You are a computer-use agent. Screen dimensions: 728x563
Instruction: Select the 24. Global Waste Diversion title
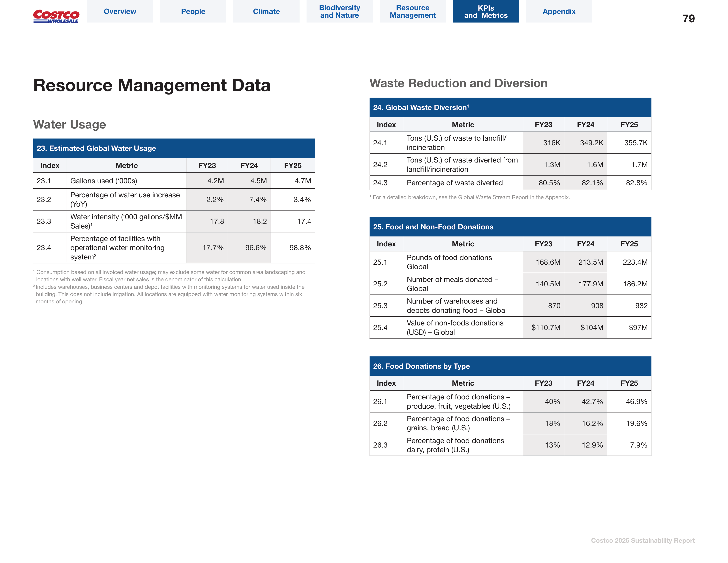pos(421,107)
